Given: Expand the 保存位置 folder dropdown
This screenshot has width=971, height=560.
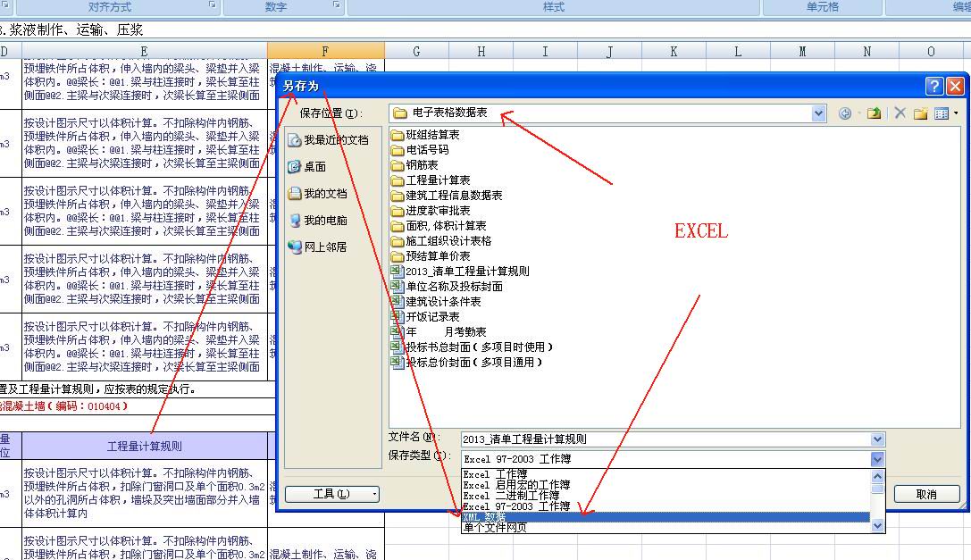Looking at the screenshot, I should [x=818, y=113].
